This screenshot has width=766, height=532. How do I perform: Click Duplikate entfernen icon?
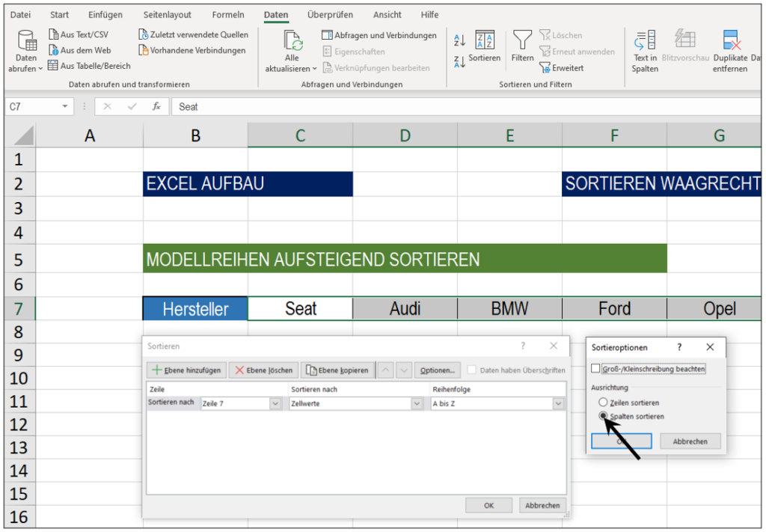732,40
